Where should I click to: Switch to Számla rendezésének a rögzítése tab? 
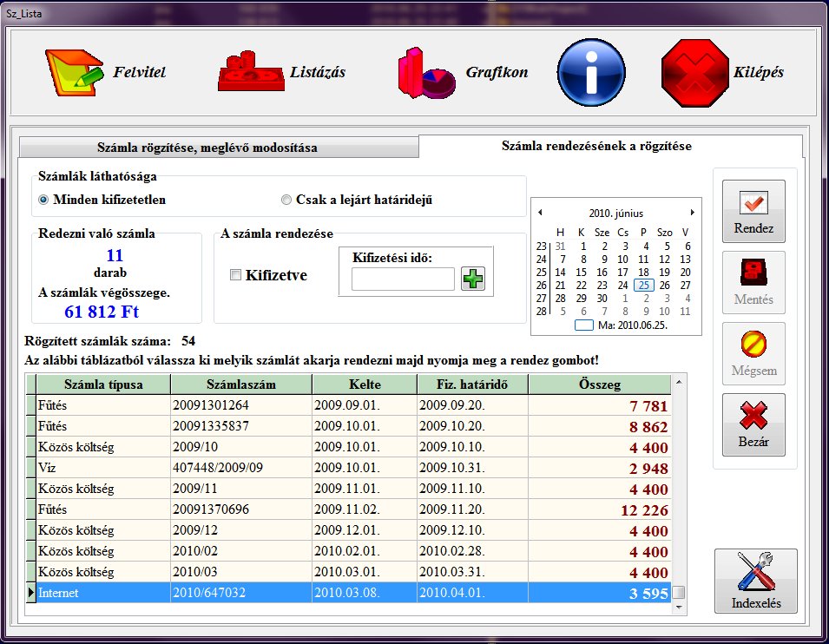tap(596, 147)
